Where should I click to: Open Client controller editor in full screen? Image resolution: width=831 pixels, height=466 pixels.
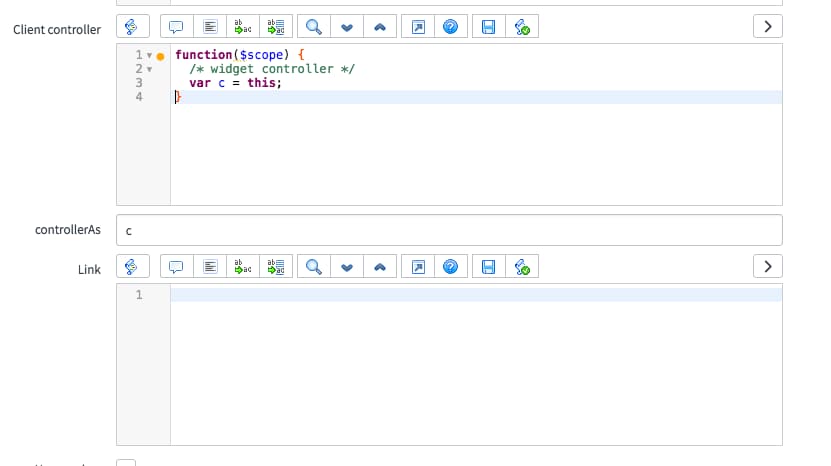418,28
